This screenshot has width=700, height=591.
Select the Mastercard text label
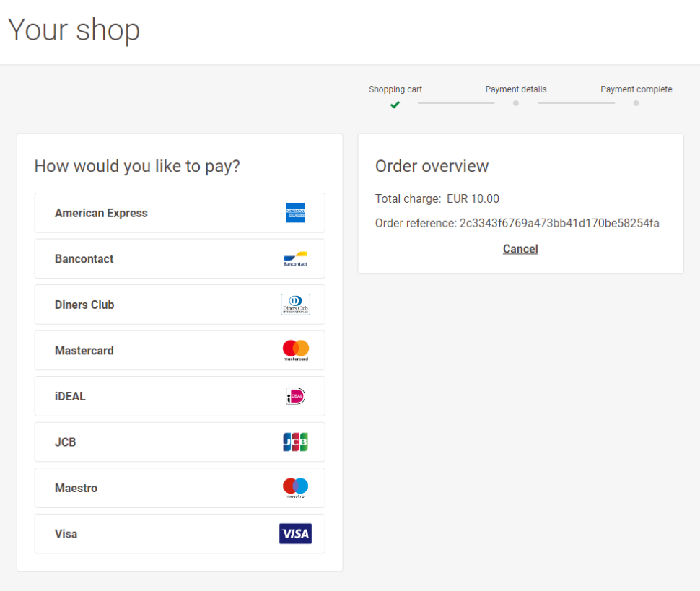[x=84, y=351]
